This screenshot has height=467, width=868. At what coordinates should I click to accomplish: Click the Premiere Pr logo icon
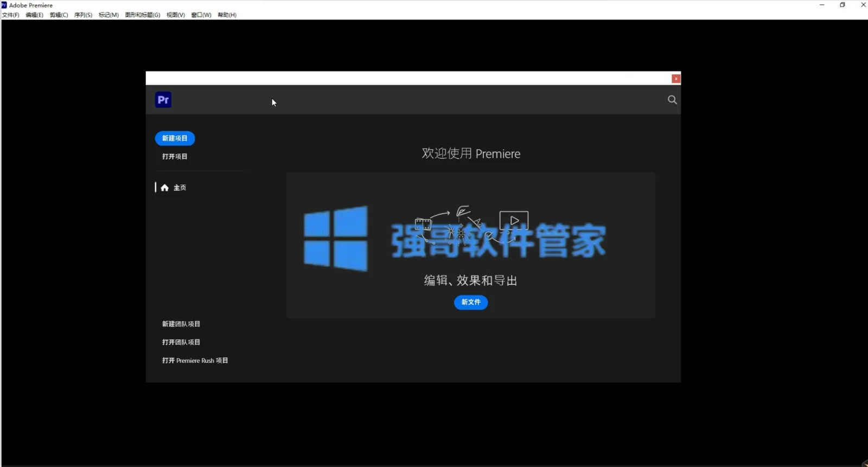[163, 100]
